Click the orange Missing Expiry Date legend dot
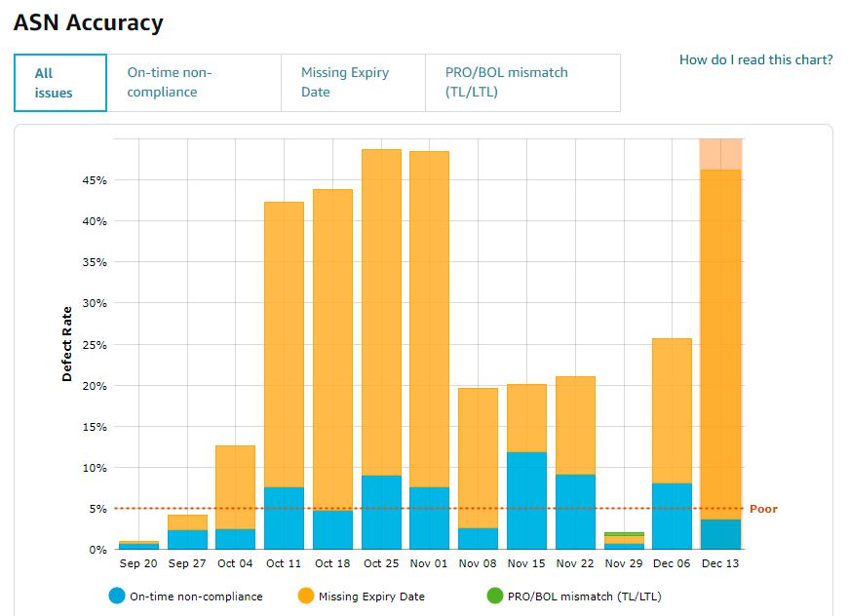849x616 pixels. point(306,595)
